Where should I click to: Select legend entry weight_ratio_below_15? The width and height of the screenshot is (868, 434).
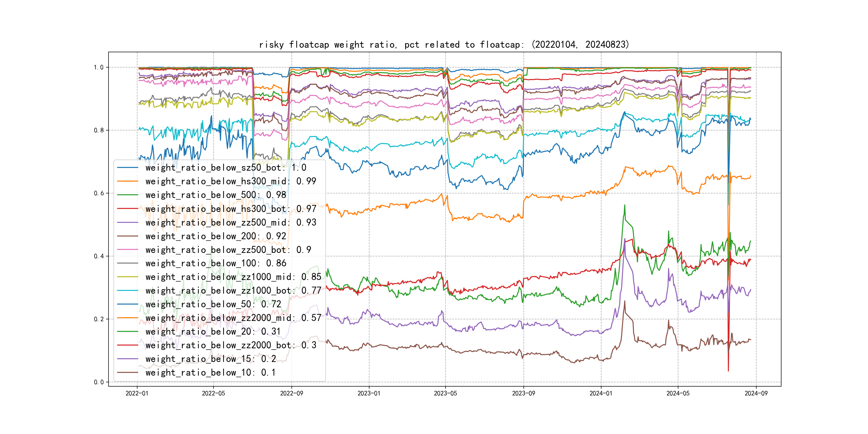[x=211, y=359]
